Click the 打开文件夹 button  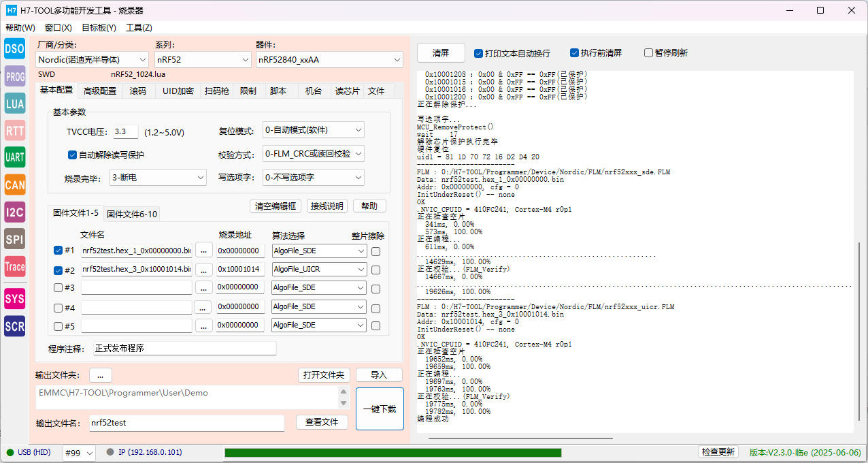coord(324,375)
